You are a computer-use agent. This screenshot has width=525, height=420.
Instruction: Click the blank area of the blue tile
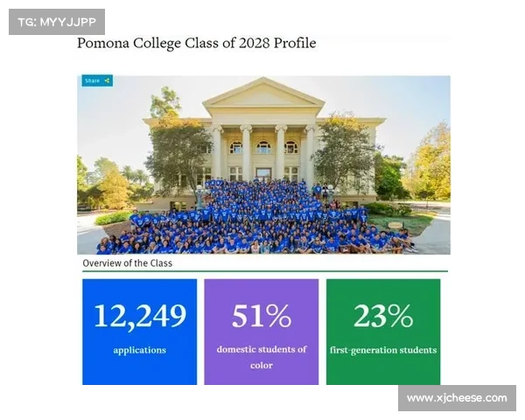coord(140,371)
